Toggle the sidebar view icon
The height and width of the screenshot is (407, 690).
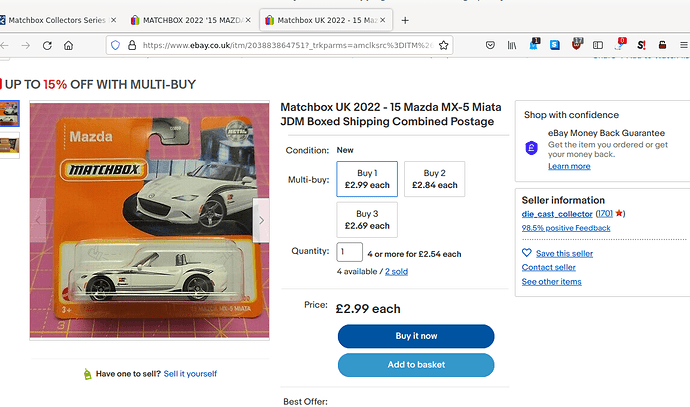(x=598, y=45)
